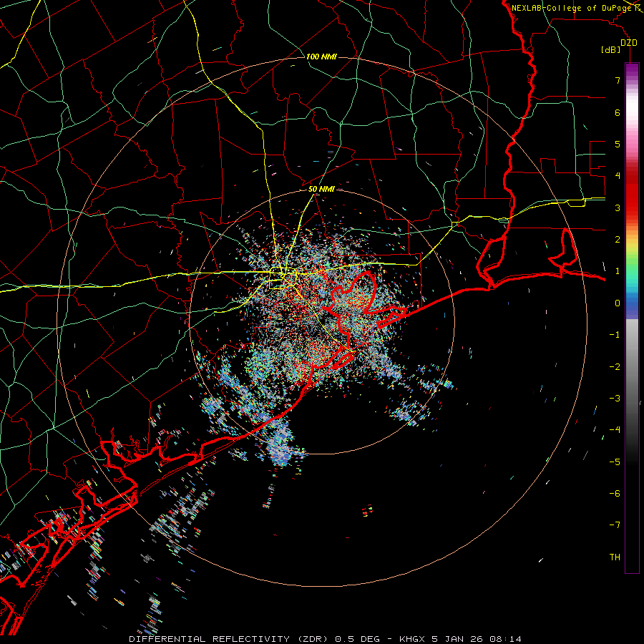This screenshot has width=644, height=644.
Task: Click the "2" value on the color scale
Action: pos(618,240)
